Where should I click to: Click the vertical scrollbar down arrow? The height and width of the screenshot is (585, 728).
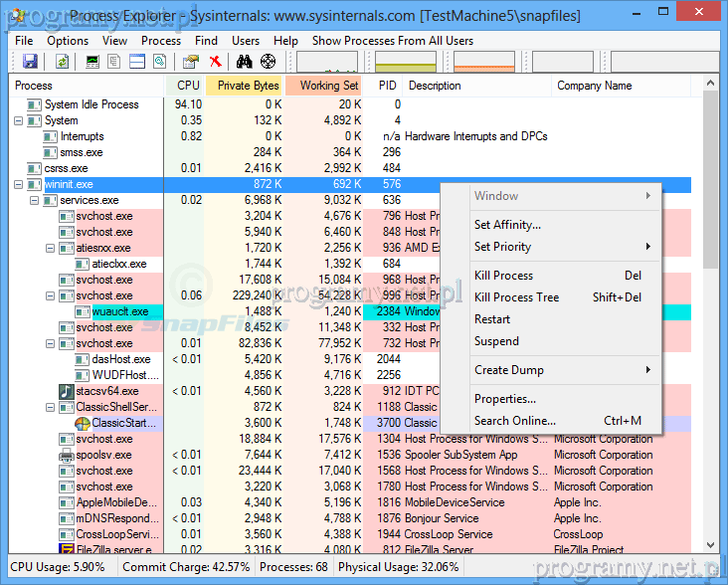coord(710,545)
